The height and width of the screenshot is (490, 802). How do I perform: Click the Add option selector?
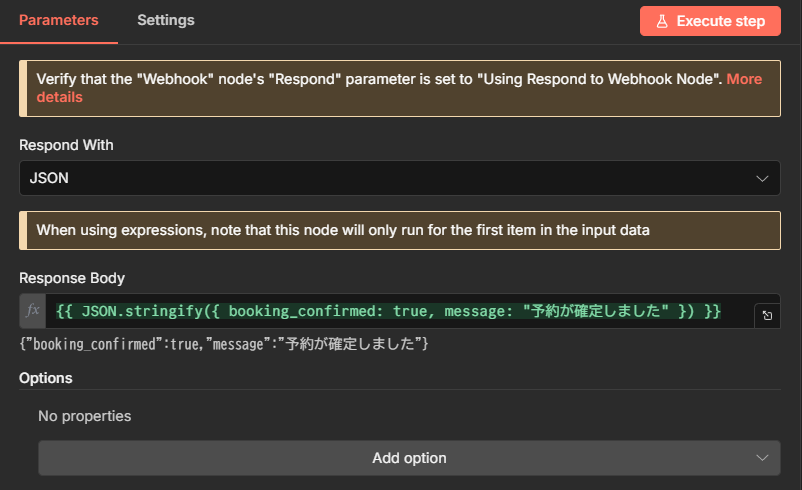coord(408,458)
